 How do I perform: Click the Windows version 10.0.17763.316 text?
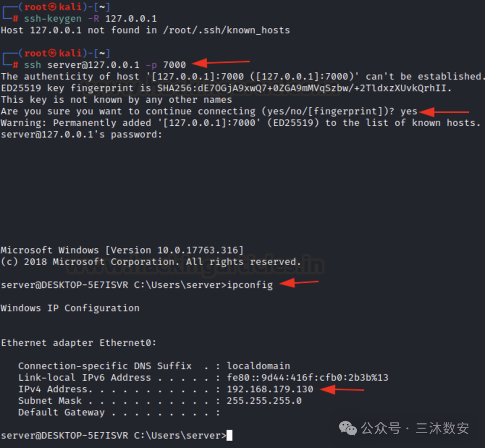(197, 250)
